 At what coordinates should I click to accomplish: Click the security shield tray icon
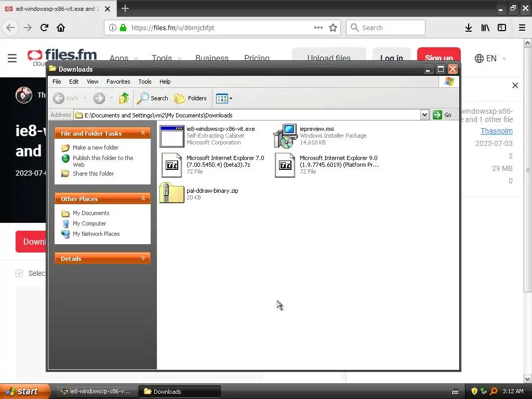(474, 391)
